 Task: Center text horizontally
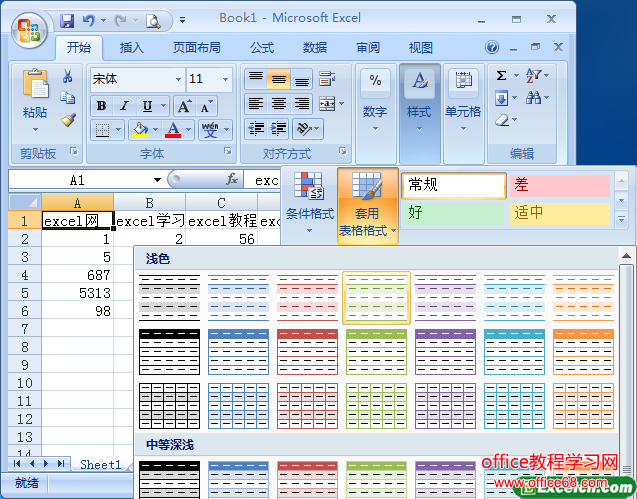coord(279,104)
